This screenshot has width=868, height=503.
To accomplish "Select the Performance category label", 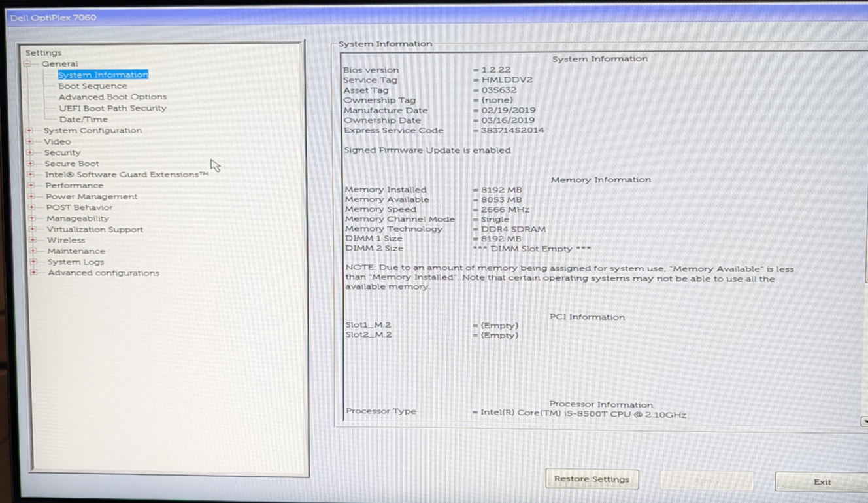I will [x=75, y=186].
